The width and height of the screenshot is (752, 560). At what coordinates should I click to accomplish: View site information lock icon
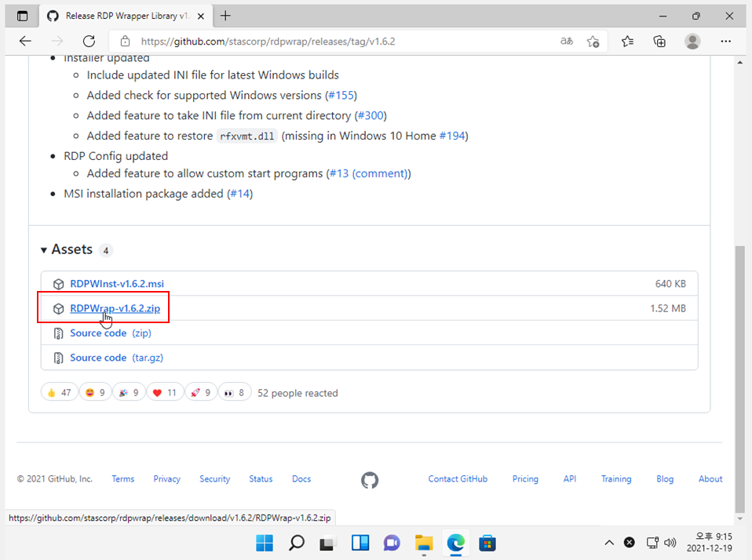tap(125, 42)
